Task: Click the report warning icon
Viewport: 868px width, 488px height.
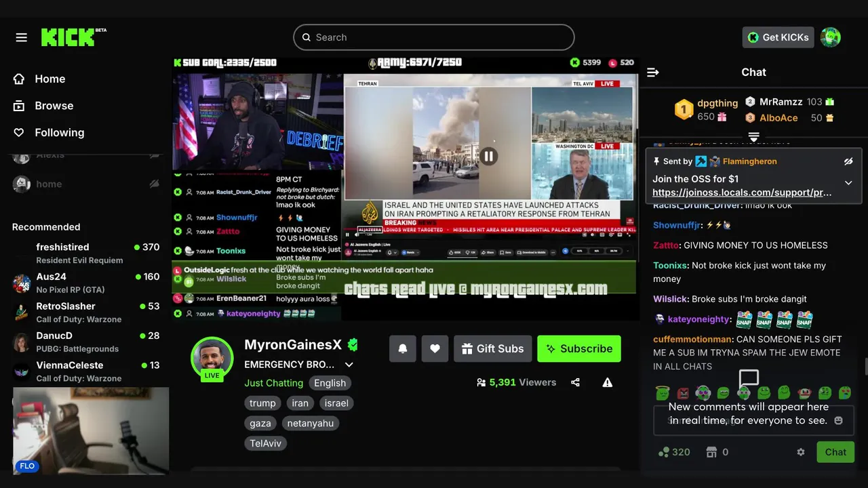Action: [x=608, y=382]
